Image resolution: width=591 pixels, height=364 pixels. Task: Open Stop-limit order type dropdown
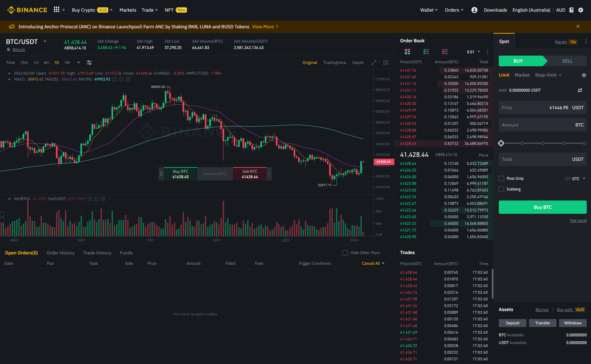click(548, 75)
